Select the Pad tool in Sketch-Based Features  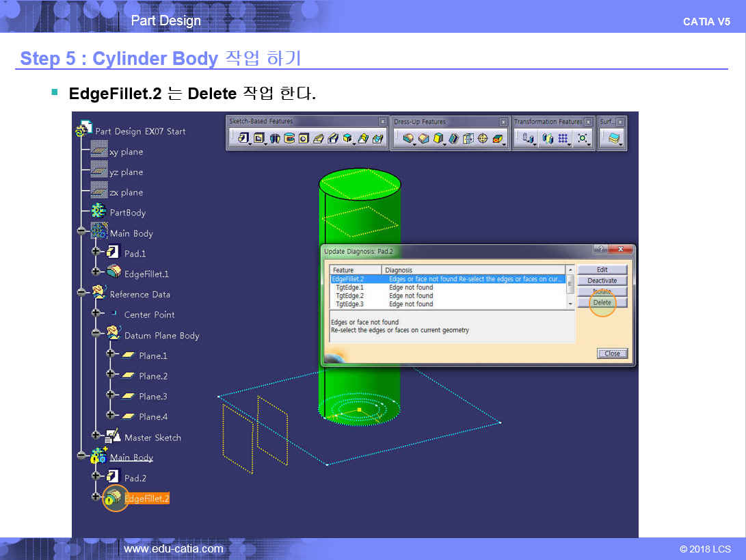click(x=243, y=139)
